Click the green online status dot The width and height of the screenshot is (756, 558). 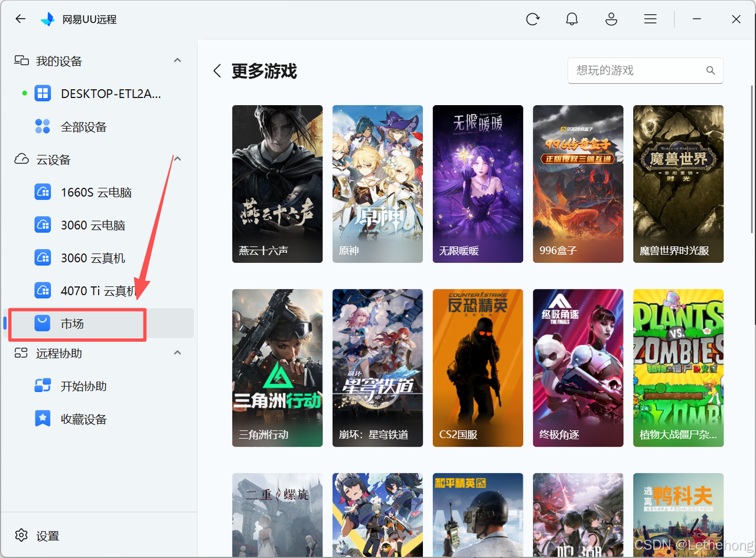click(x=24, y=93)
